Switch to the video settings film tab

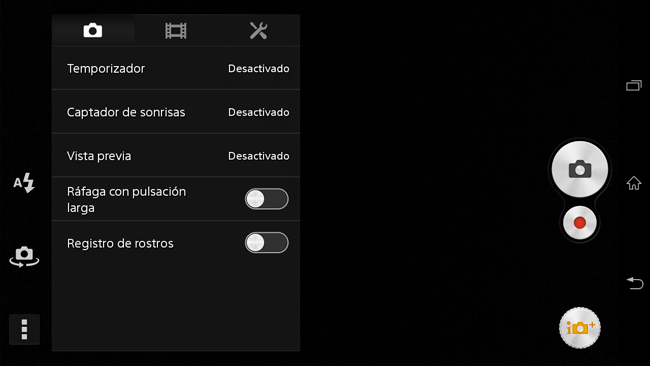[x=176, y=30]
